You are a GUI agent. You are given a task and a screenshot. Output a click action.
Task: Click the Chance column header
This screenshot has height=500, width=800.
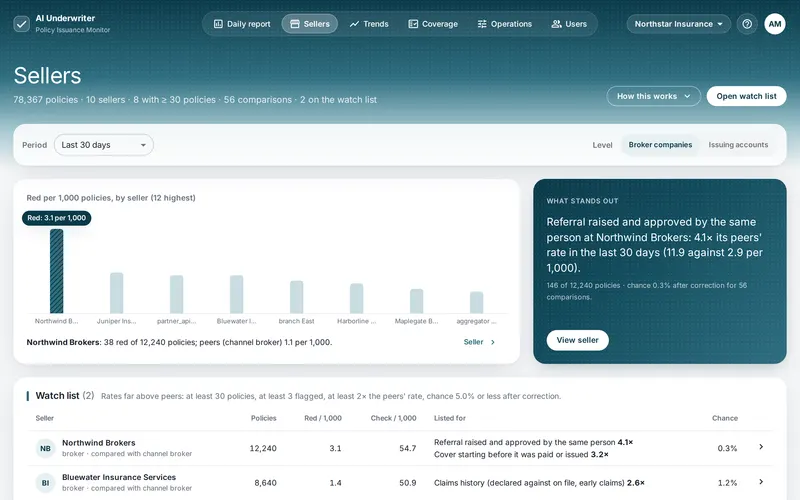(x=725, y=418)
